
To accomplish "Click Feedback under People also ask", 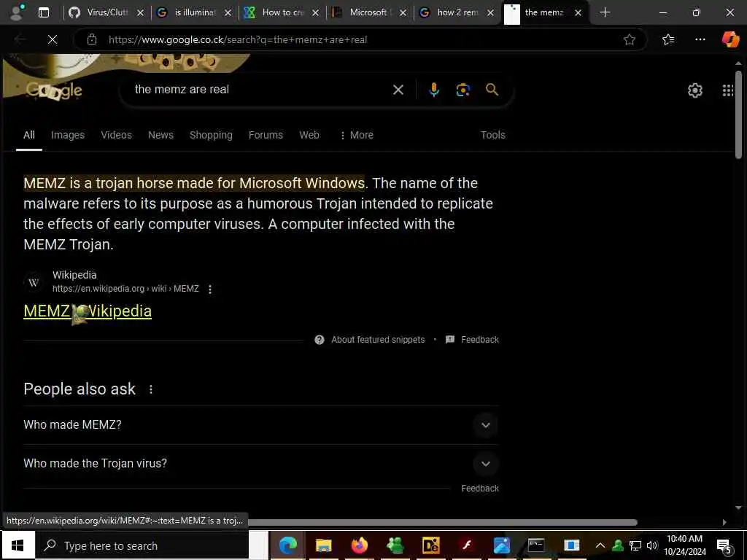I will click(x=480, y=488).
